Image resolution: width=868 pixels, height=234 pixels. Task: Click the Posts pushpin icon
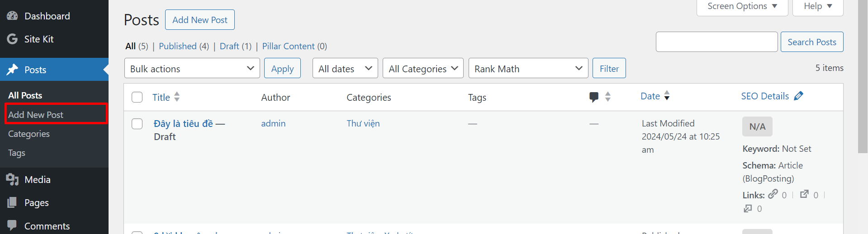click(x=12, y=70)
